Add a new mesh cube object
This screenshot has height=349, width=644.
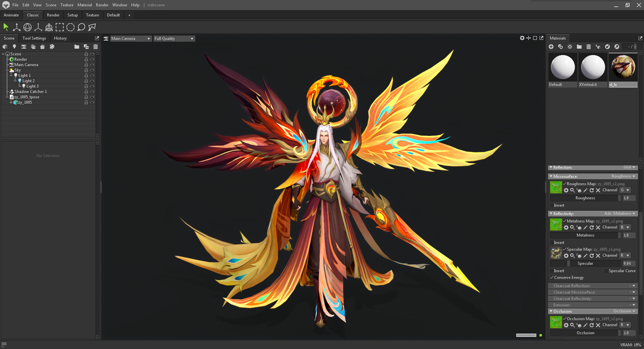5,47
